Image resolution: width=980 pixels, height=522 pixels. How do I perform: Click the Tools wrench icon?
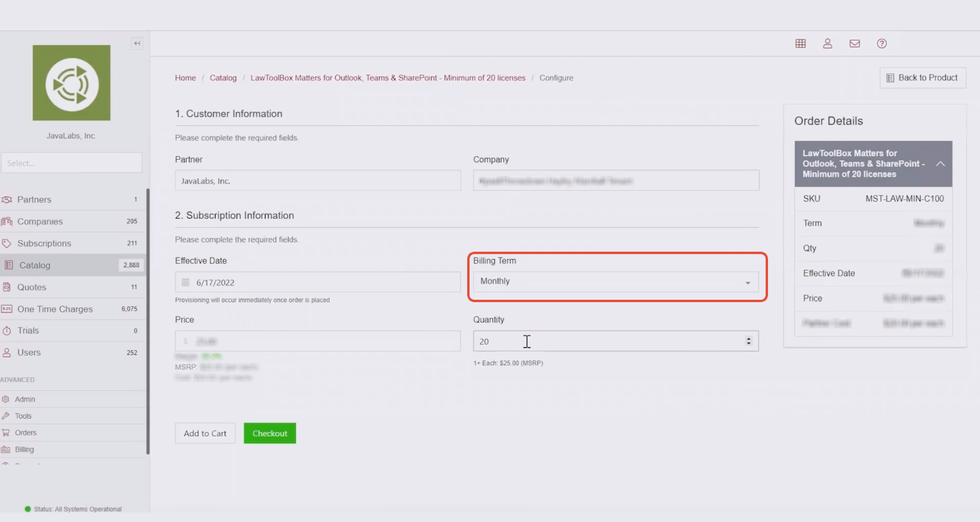point(5,416)
